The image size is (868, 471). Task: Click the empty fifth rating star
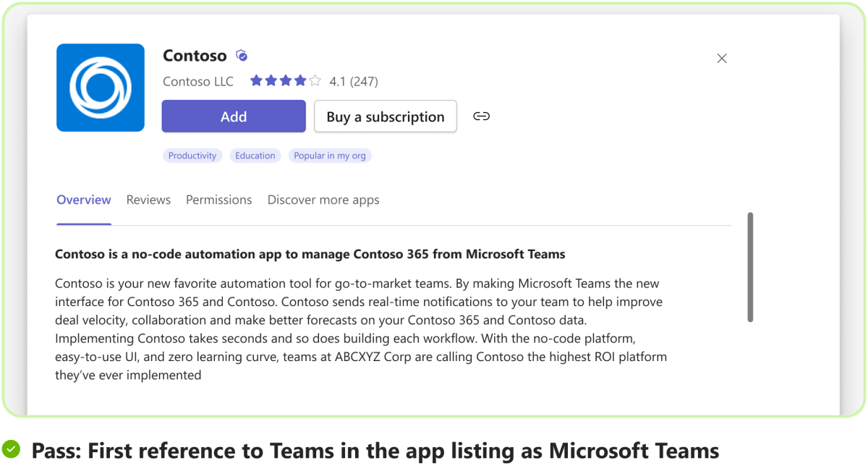314,81
